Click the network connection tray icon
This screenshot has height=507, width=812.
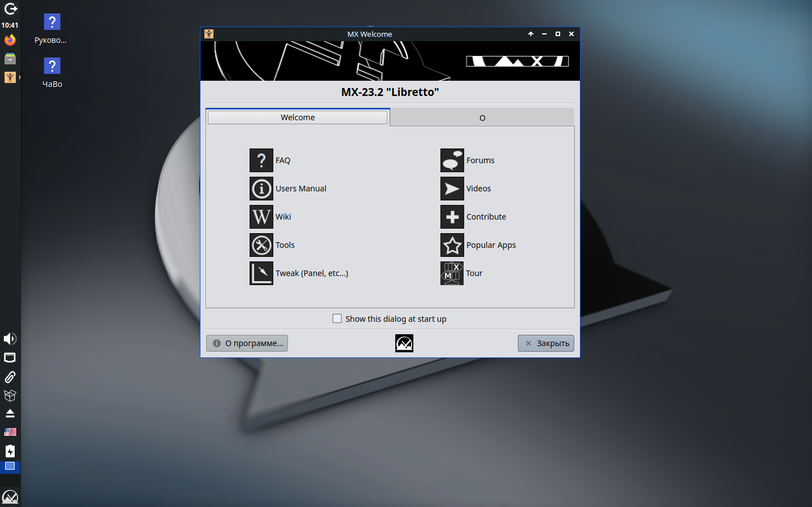click(10, 358)
